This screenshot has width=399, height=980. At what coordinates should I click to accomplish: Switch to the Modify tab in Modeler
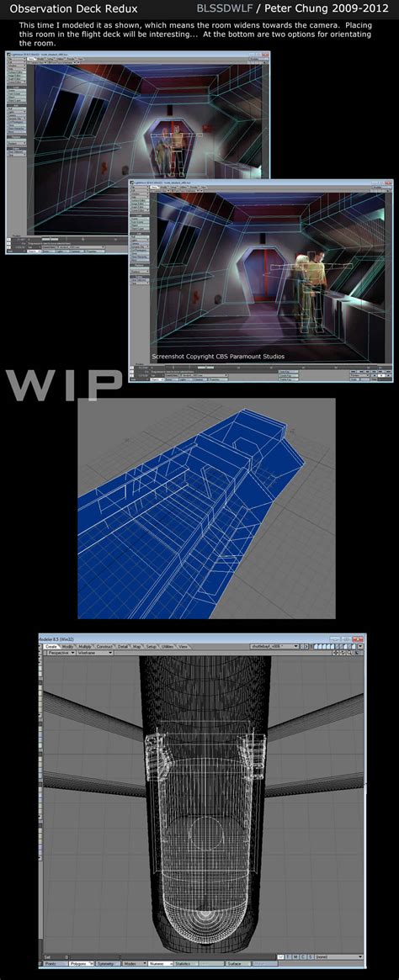(x=66, y=647)
